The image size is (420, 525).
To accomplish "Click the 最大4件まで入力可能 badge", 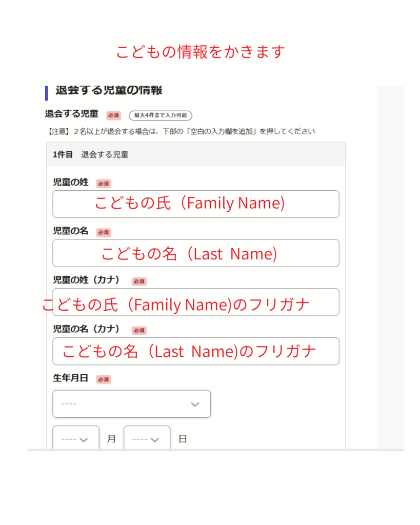I will click(160, 115).
